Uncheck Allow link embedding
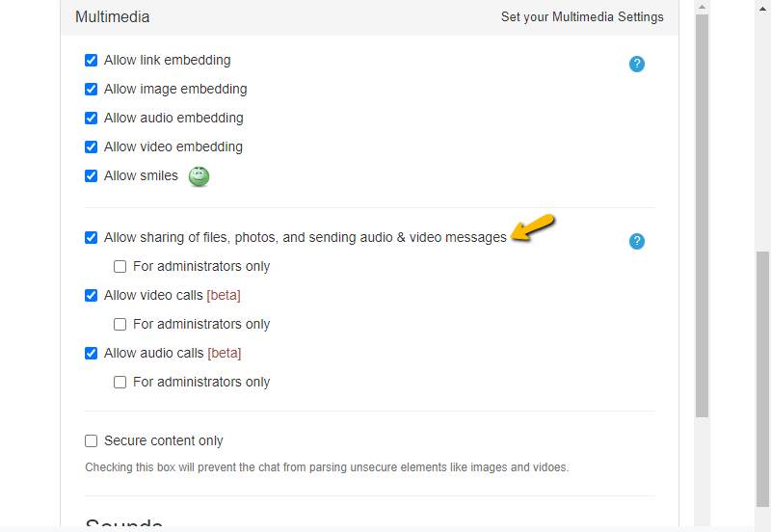Screen dimensions: 771x532 pos(92,60)
